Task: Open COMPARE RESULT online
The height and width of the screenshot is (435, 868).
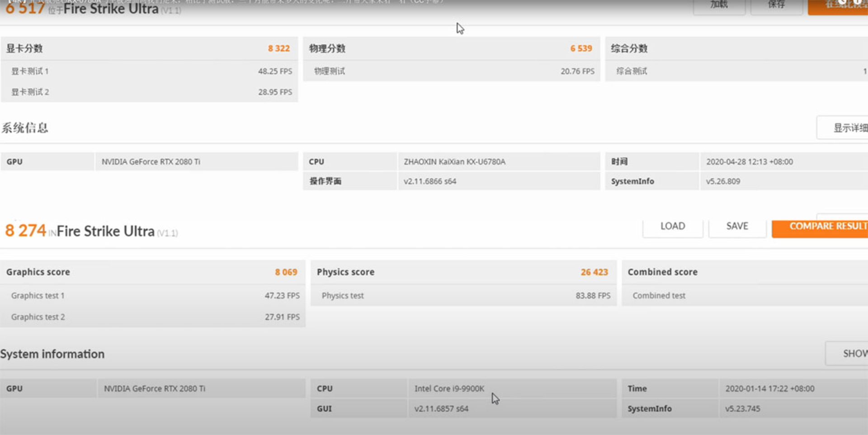Action: pyautogui.click(x=820, y=227)
